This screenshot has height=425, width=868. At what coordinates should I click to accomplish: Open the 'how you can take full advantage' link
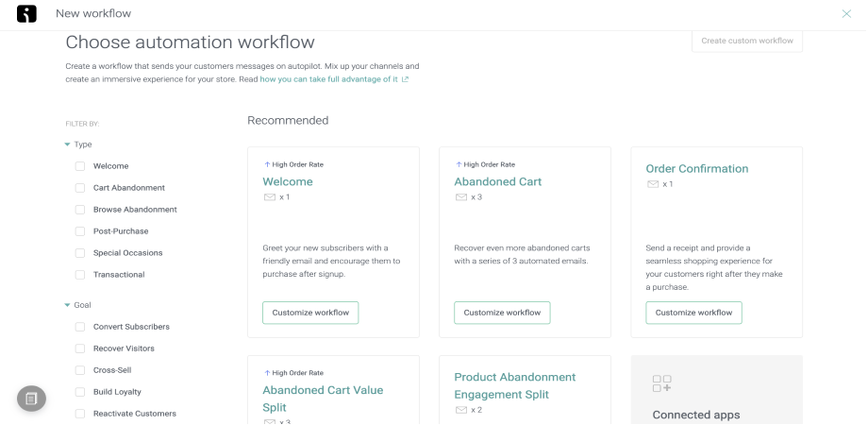328,79
